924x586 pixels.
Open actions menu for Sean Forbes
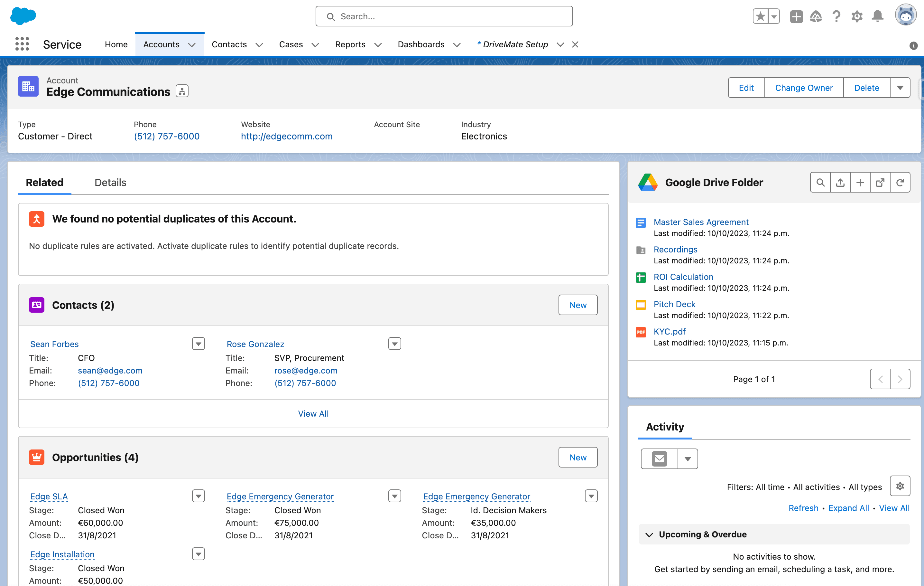(x=199, y=344)
